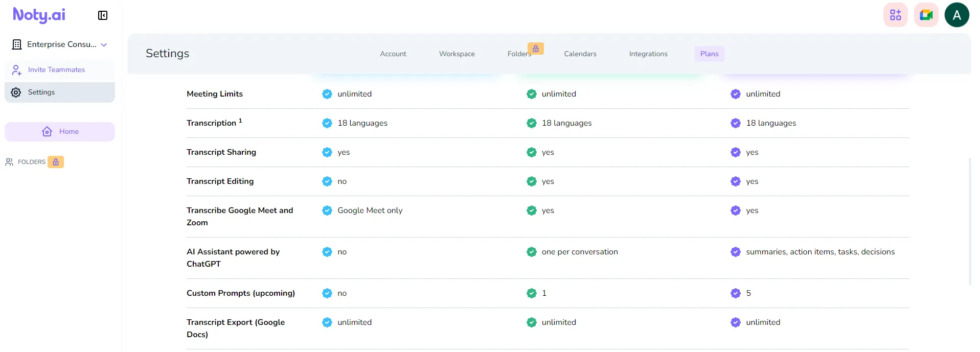
Task: Click the building icon next to the workspace name
Action: (x=17, y=44)
